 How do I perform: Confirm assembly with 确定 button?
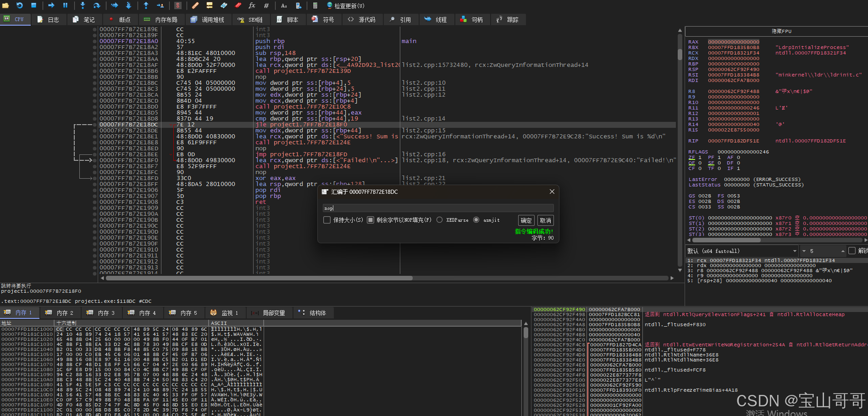click(526, 220)
